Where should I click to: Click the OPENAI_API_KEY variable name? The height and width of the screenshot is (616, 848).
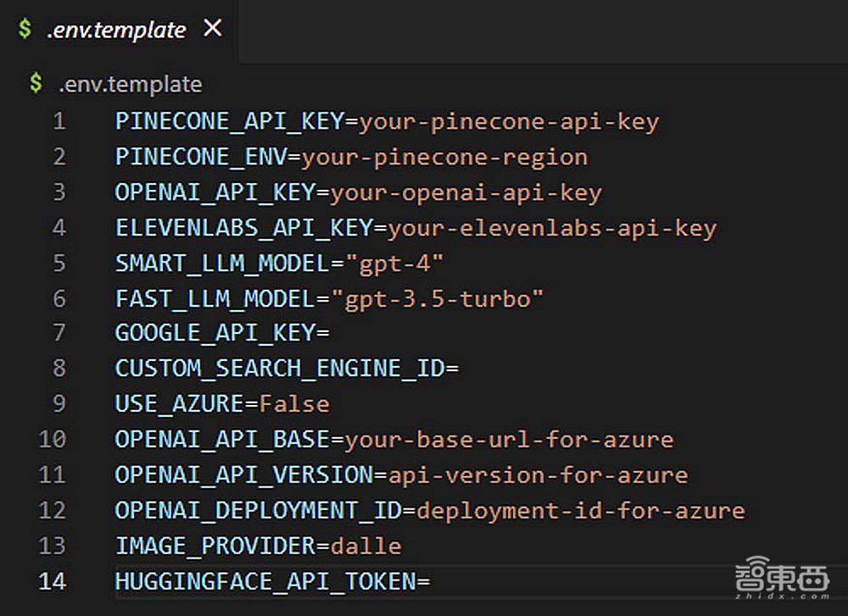pyautogui.click(x=215, y=192)
